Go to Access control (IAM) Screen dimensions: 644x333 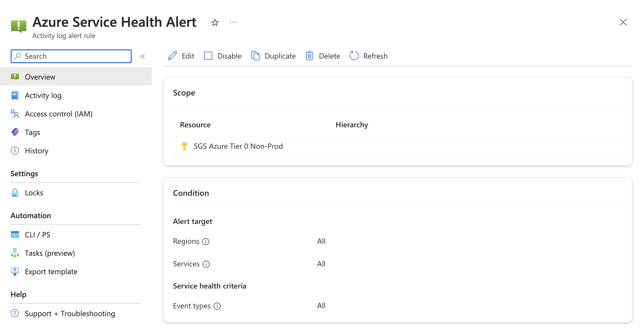coord(59,114)
